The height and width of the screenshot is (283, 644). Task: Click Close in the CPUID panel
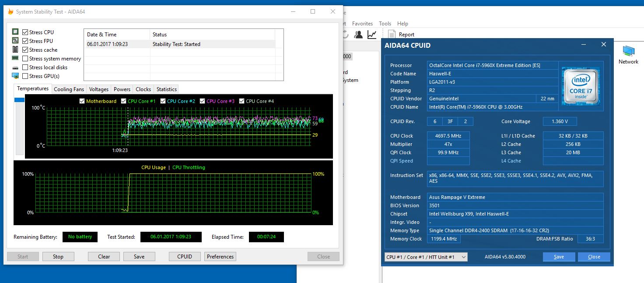(594, 257)
